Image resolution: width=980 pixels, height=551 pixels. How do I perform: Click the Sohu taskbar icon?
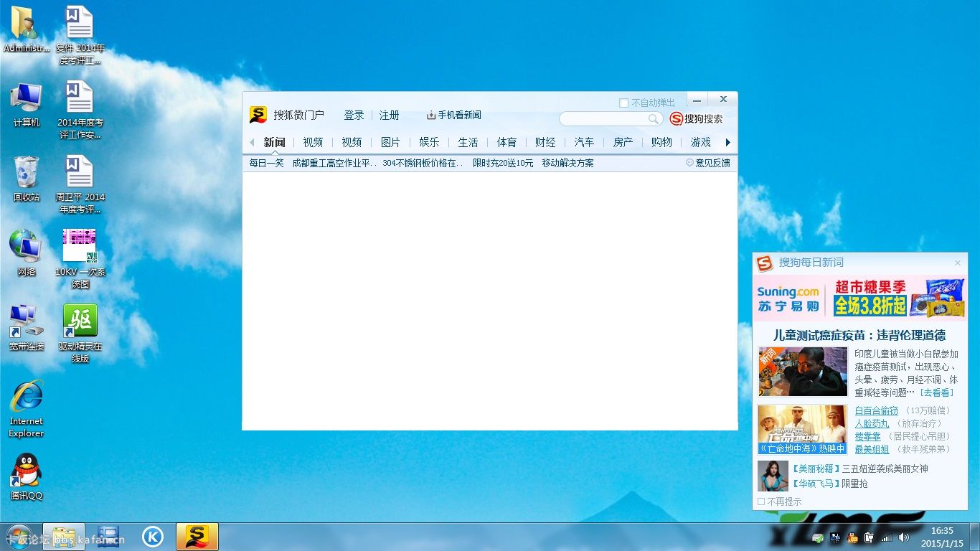pos(197,537)
